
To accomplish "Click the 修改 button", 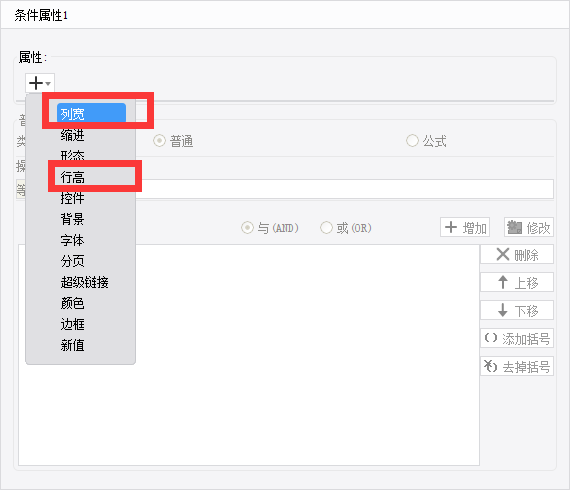I will tap(529, 228).
